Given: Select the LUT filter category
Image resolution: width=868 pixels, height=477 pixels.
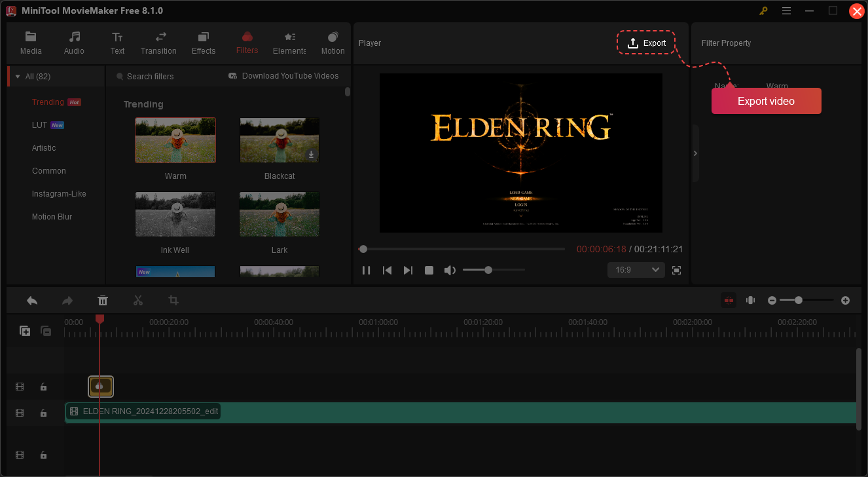Looking at the screenshot, I should (x=39, y=125).
